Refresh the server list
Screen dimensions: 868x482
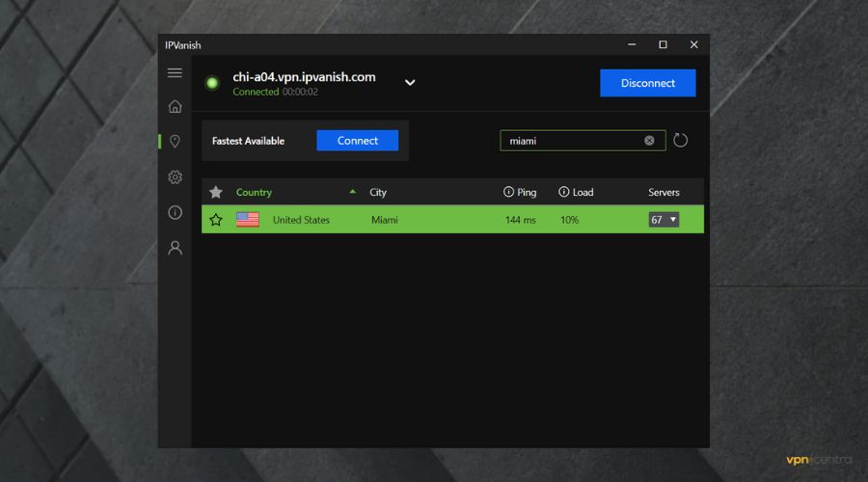(x=680, y=141)
